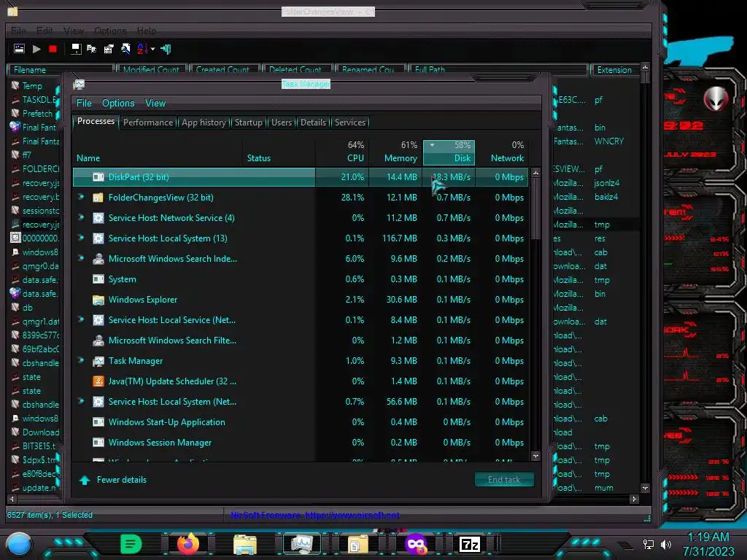This screenshot has height=560, width=747.
Task: Sort processes by the Network column
Action: pyautogui.click(x=502, y=152)
